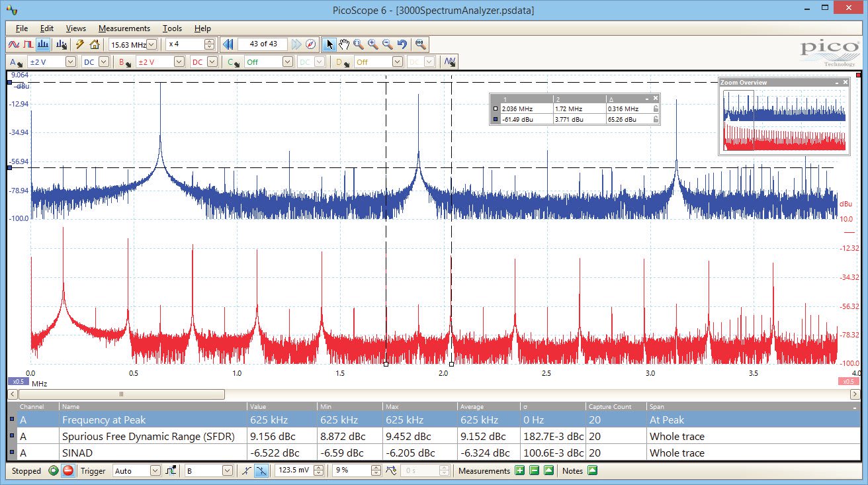
Task: Click the 43 of 43 buffer field
Action: pos(263,44)
